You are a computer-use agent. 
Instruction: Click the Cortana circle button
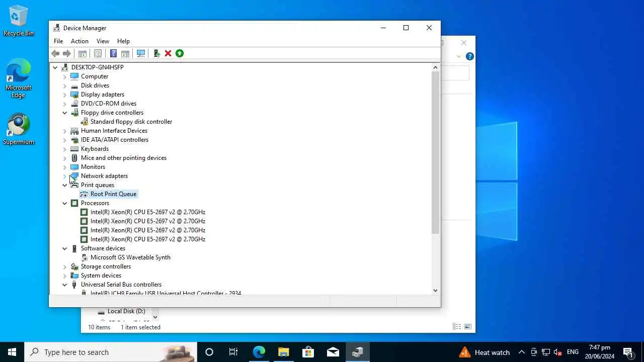209,352
